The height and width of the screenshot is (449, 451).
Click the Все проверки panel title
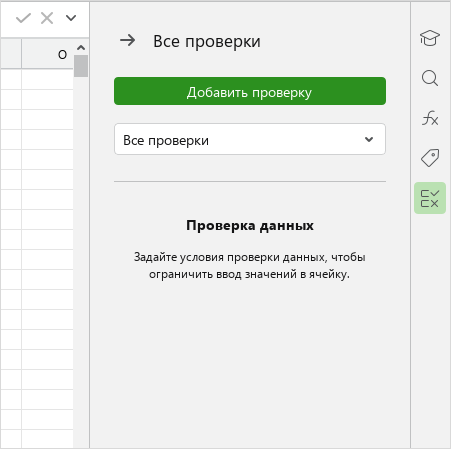point(207,41)
